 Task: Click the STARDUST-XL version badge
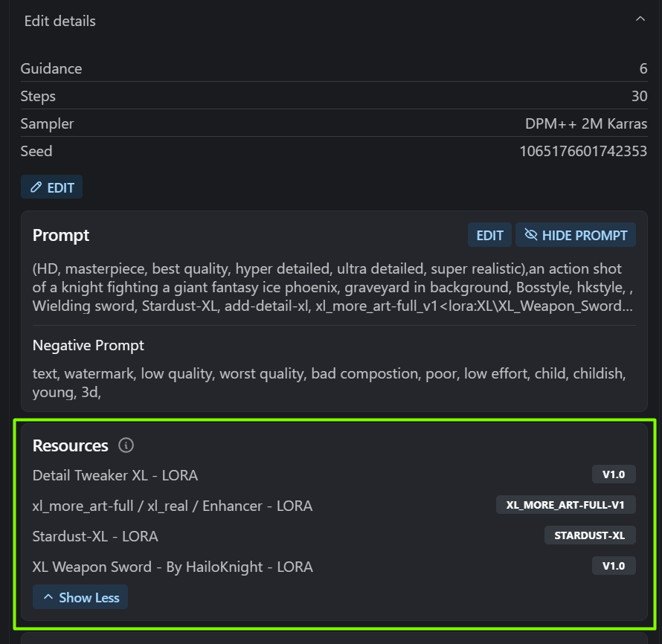[x=590, y=535]
